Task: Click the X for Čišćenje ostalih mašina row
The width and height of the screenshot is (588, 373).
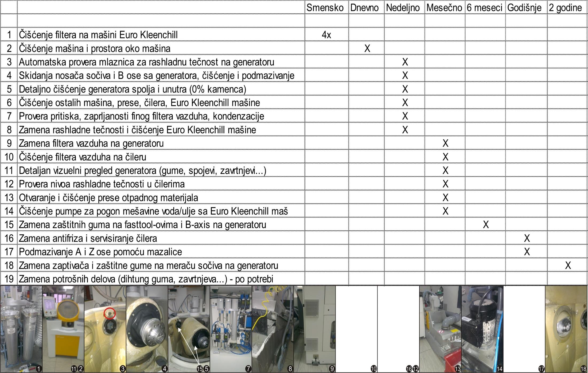Action: click(x=405, y=103)
